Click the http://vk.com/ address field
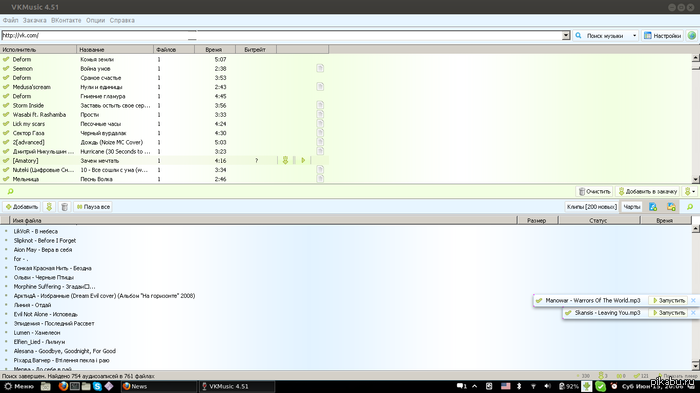This screenshot has height=393, width=700. coord(282,35)
